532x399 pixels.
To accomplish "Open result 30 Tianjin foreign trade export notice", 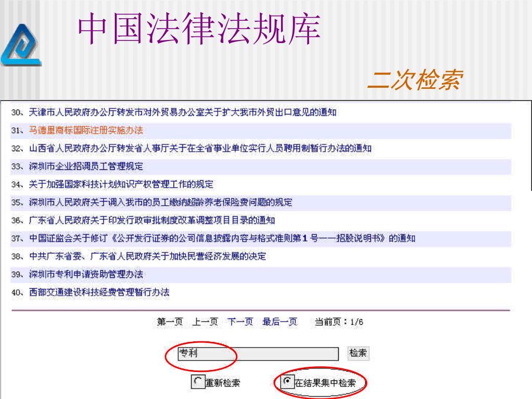I will [x=182, y=112].
